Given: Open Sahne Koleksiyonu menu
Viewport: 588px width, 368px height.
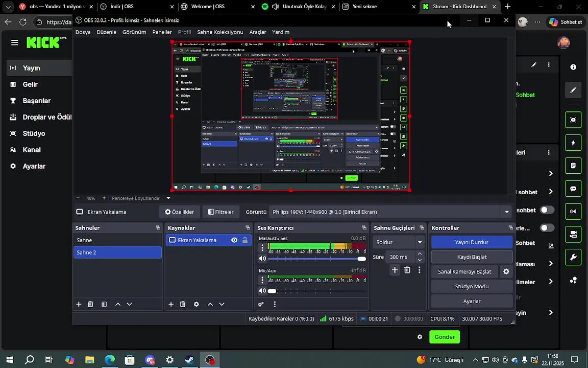Looking at the screenshot, I should pyautogui.click(x=220, y=32).
